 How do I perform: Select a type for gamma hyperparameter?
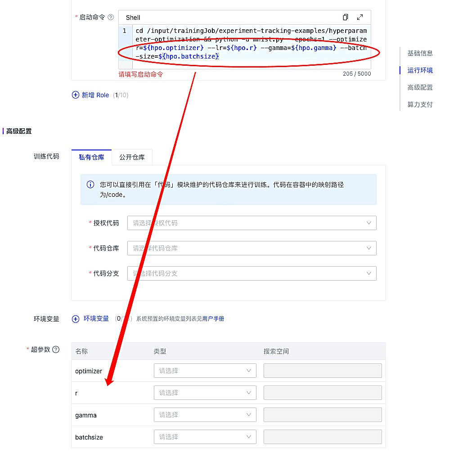[205, 415]
